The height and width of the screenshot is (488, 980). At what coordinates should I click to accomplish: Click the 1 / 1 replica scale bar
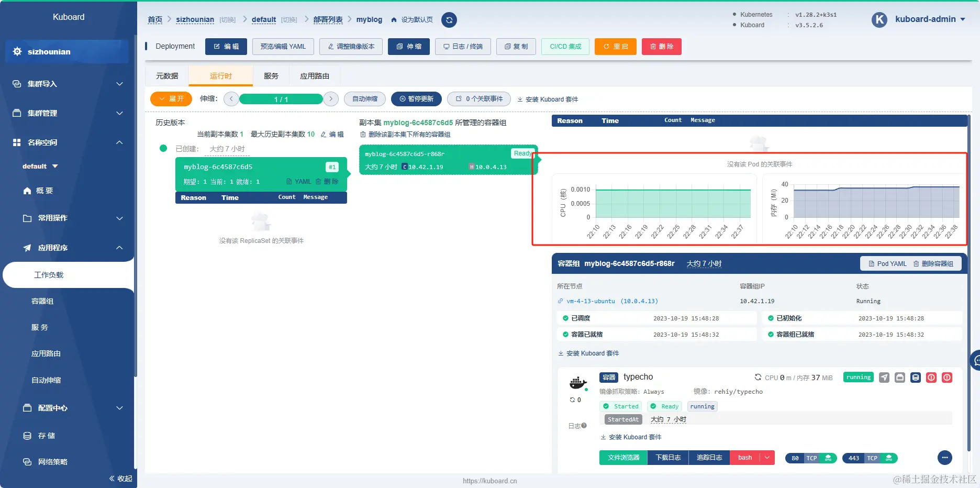[281, 99]
